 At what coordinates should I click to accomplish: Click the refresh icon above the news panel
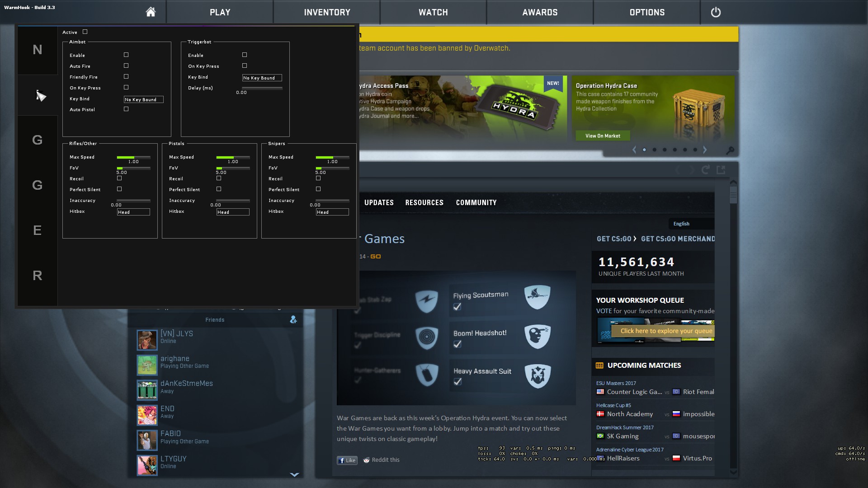click(705, 170)
